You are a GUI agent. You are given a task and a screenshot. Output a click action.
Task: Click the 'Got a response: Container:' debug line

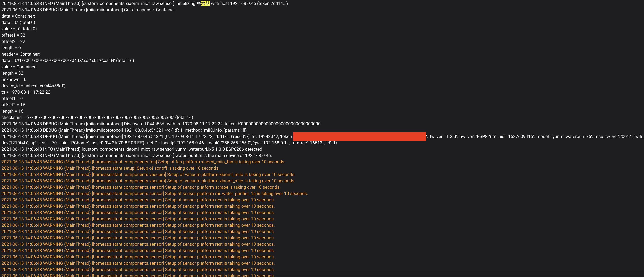[89, 10]
